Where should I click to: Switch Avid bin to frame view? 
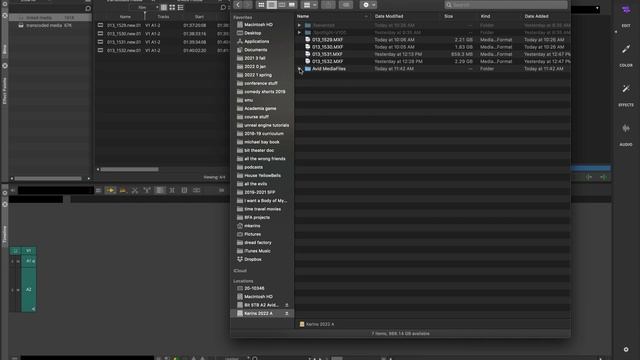coord(172,7)
